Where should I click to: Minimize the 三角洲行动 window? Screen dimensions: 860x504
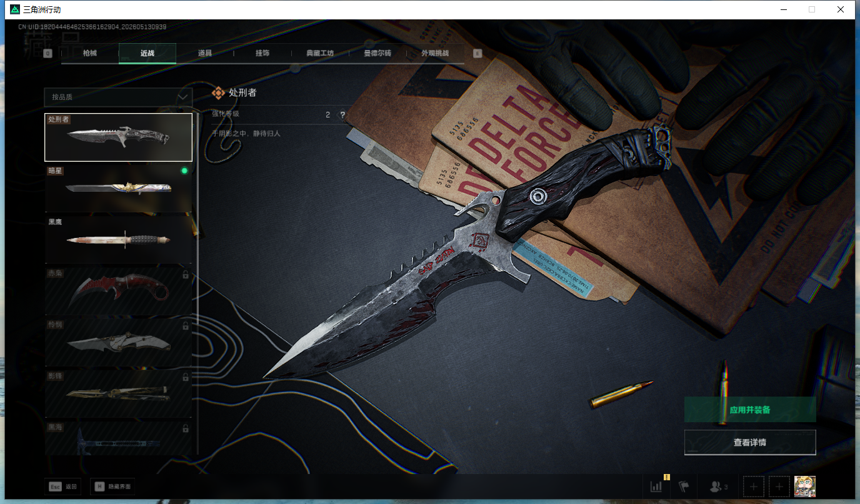783,9
